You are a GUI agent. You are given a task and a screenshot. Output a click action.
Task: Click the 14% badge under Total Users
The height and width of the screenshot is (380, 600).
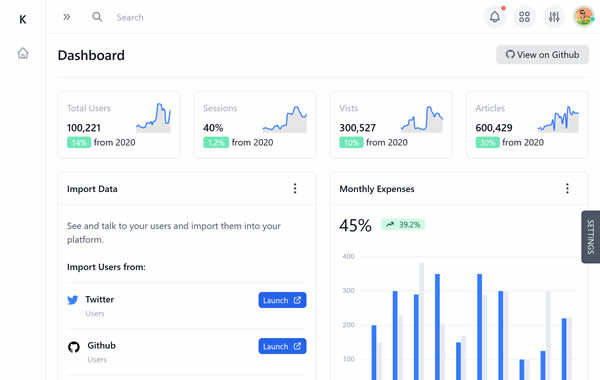(79, 143)
